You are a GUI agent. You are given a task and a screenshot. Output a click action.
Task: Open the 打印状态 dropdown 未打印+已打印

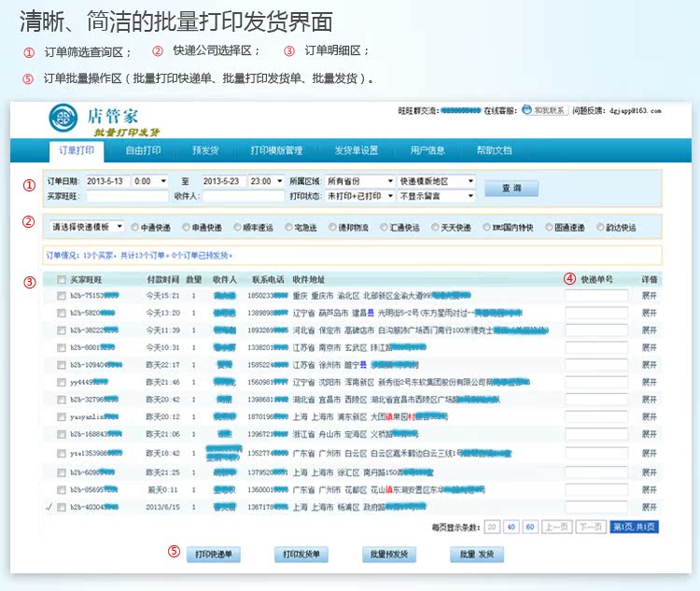360,196
